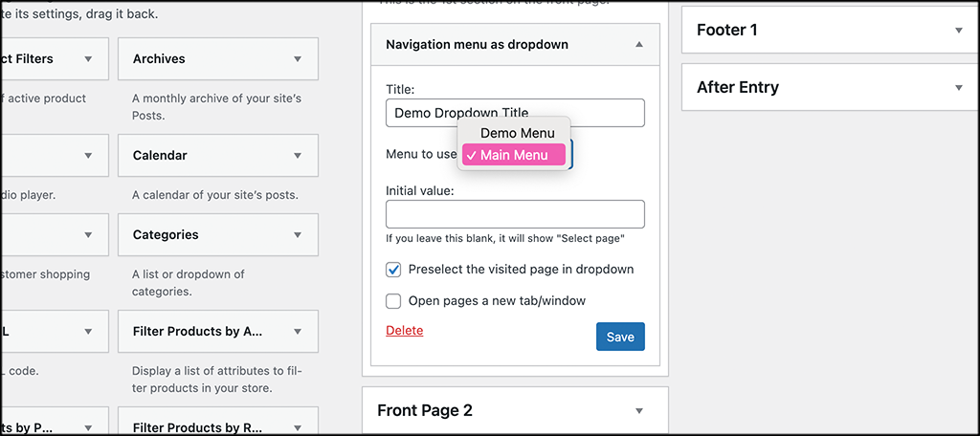Screen dimensions: 980x436
Task: Click 'A monthly archive of your site's Posts' text
Action: [x=217, y=107]
